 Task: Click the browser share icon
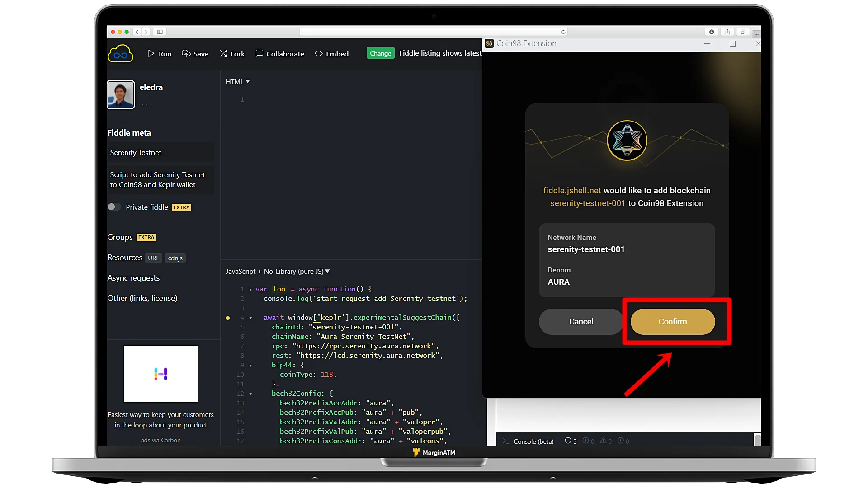pos(727,32)
